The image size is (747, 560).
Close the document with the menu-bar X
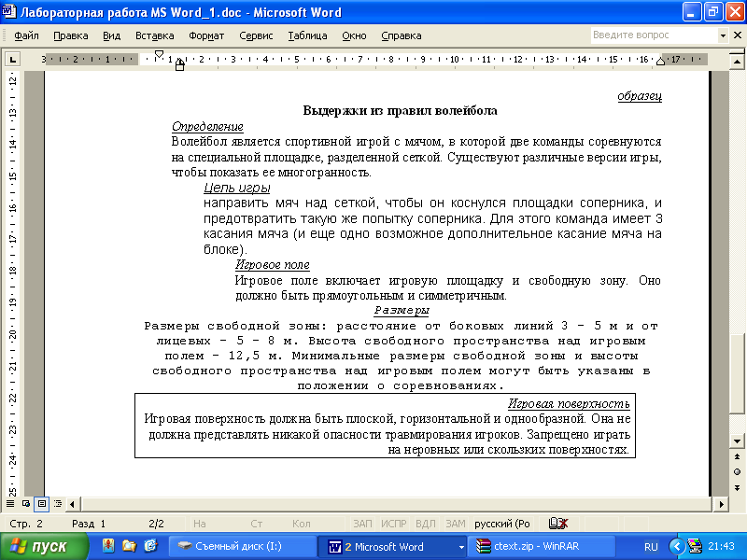(x=738, y=35)
